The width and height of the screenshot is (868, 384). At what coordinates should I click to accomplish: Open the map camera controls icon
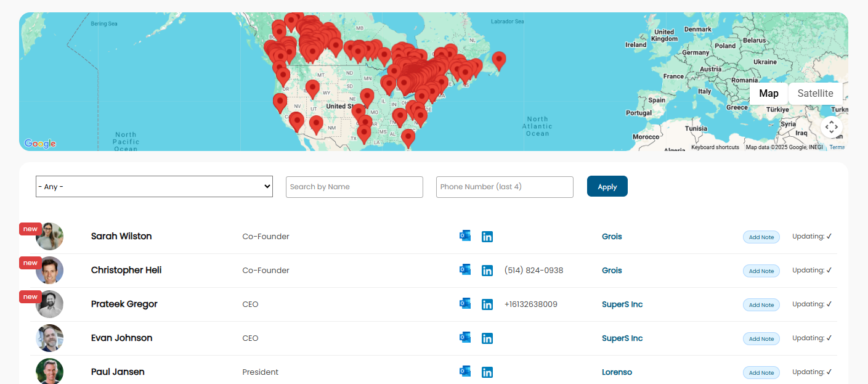pyautogui.click(x=831, y=128)
